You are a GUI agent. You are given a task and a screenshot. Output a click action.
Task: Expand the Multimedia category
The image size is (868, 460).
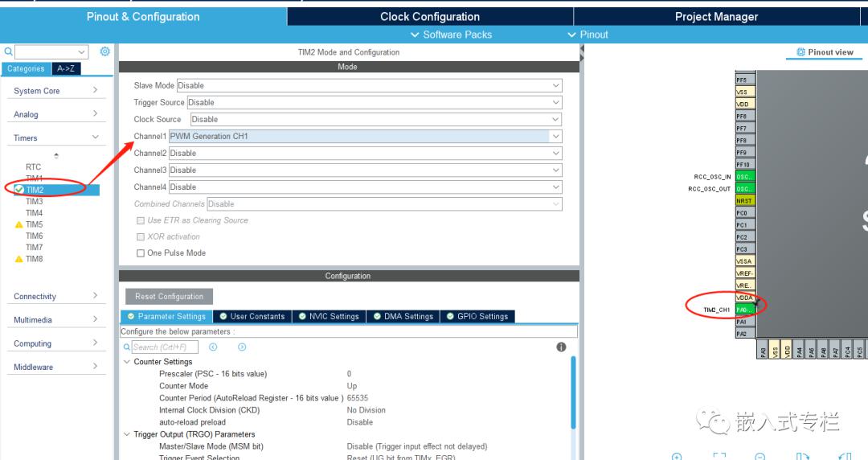point(56,320)
